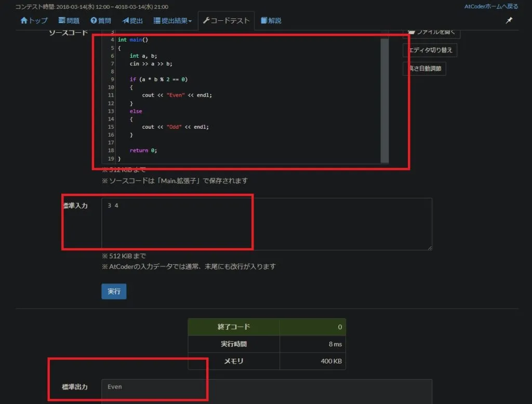The width and height of the screenshot is (532, 404).
Task: Click the code editor vertical scrollbar
Action: click(384, 99)
